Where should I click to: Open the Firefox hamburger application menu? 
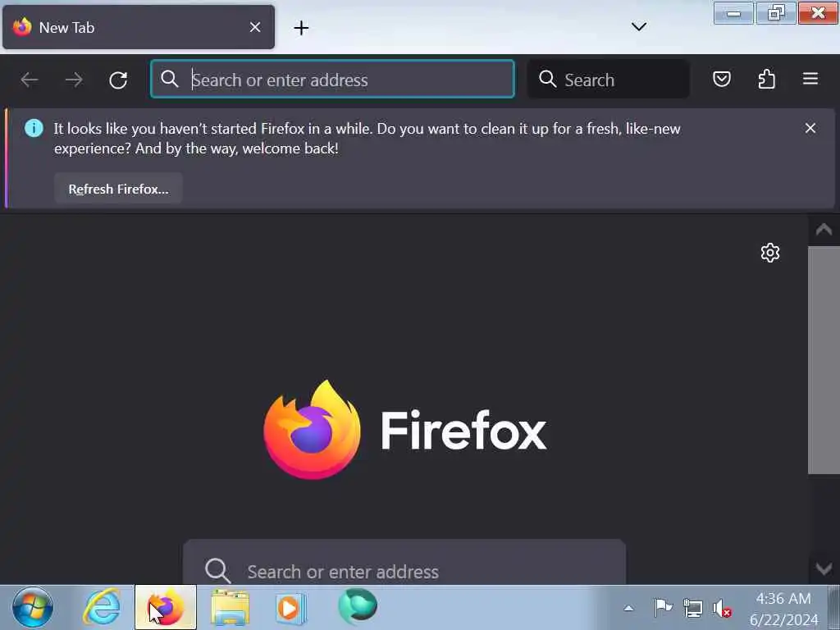coord(810,79)
